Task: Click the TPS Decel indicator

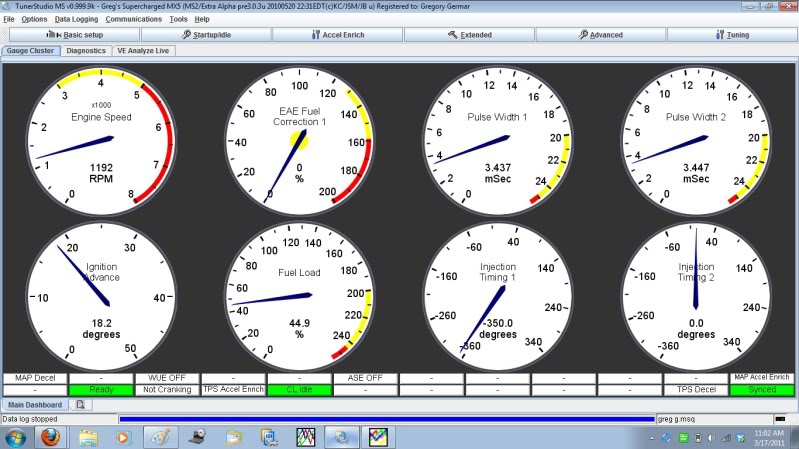Action: click(x=696, y=390)
